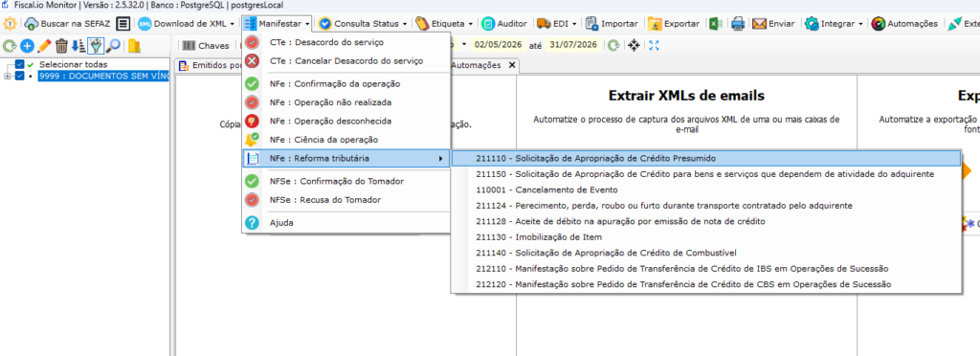Click the Excel export icon
Viewport: 980px width, 356px height.
715,24
